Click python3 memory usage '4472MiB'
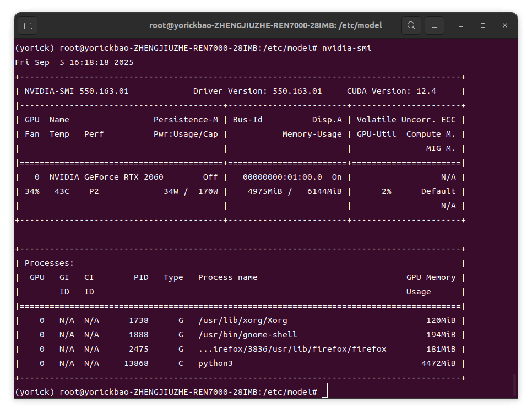Screen dimensions: 532x414 click(438, 363)
